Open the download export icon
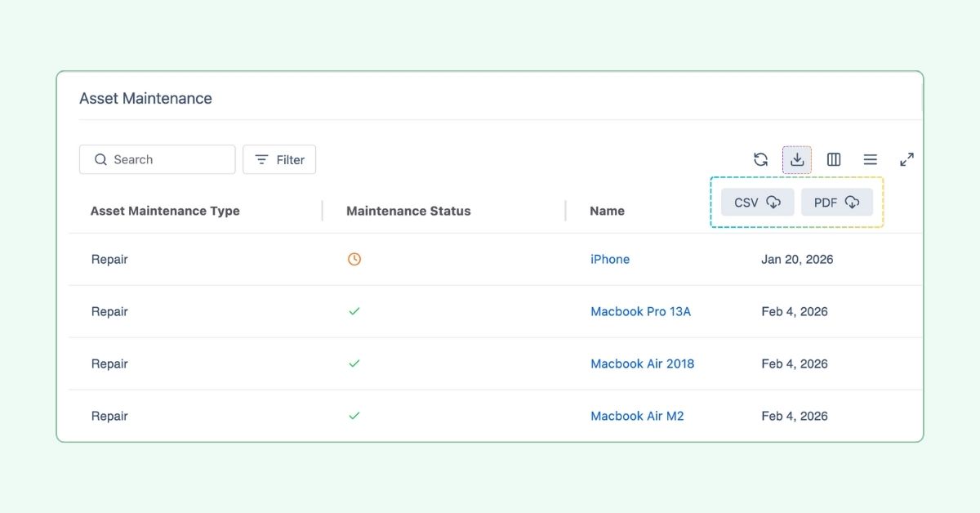This screenshot has height=513, width=980. [x=797, y=160]
